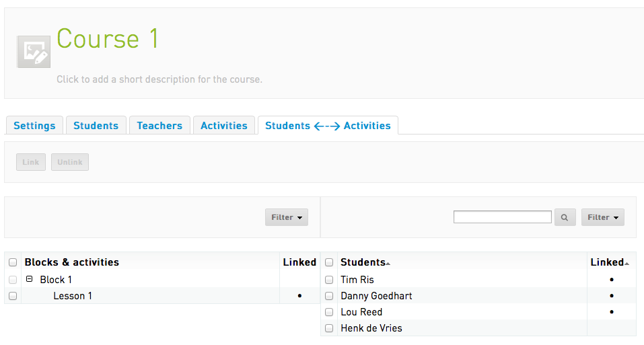Toggle the select-all Blocks & activities checkbox
The height and width of the screenshot is (345, 644).
13,263
